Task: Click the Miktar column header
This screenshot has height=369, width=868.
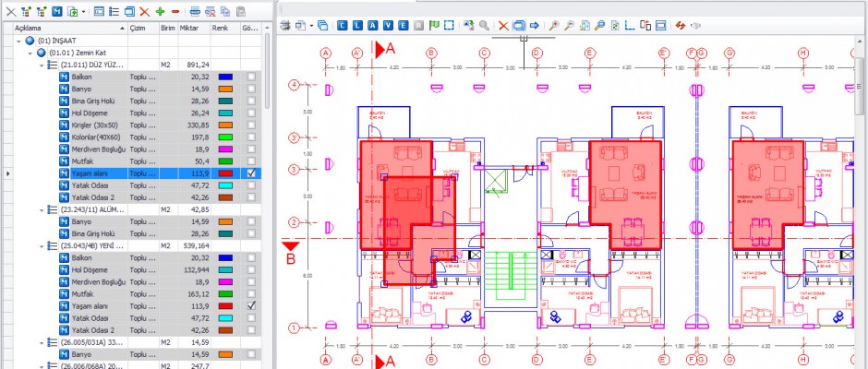Action: [x=189, y=29]
